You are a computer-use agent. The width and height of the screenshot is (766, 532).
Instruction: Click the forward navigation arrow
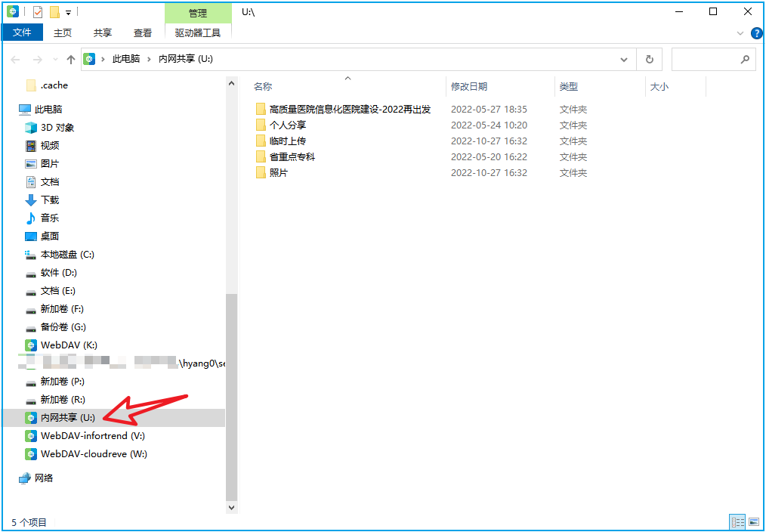(x=35, y=58)
